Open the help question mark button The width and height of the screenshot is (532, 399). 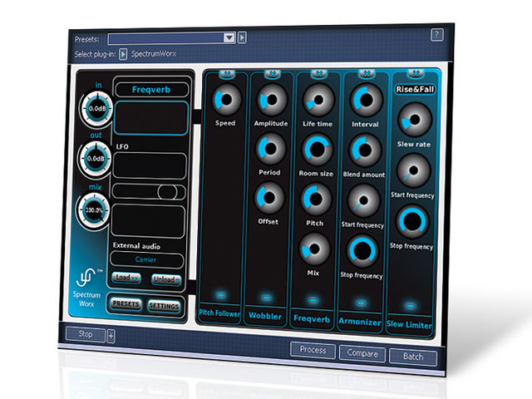[436, 35]
